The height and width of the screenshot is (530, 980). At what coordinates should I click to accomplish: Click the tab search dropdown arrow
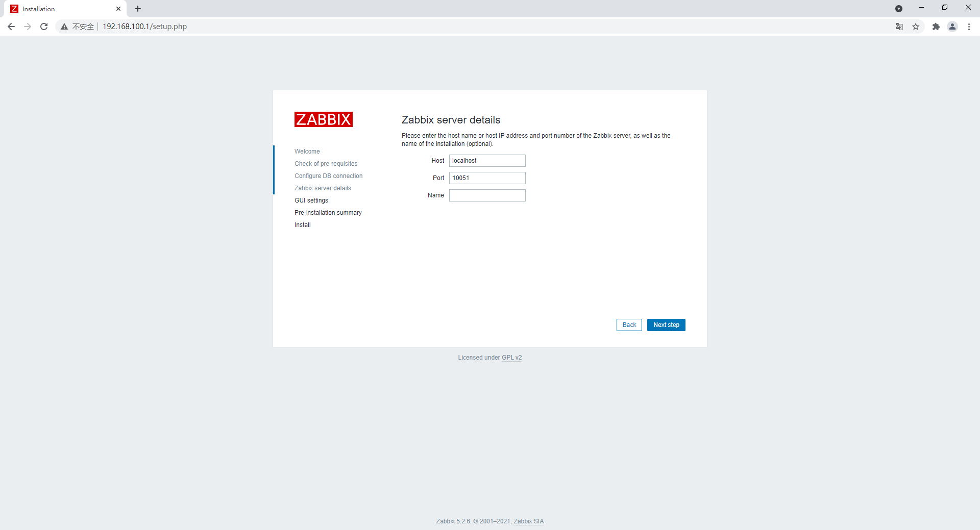tap(899, 9)
